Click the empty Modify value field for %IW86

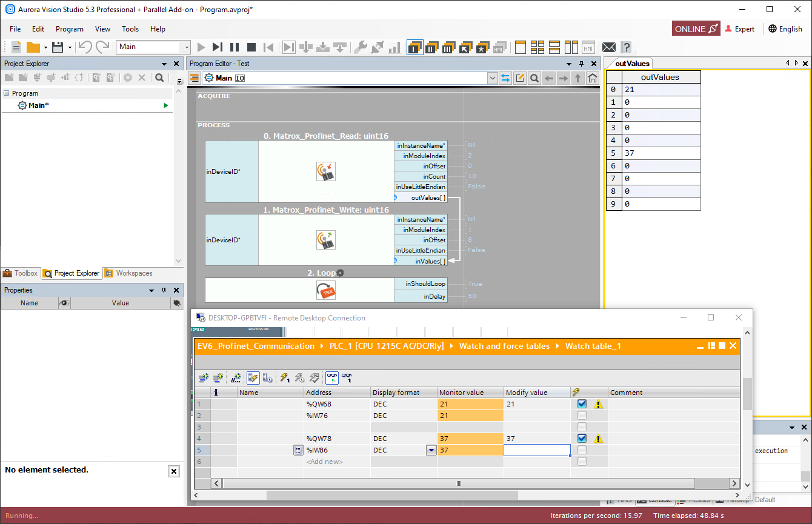(536, 450)
